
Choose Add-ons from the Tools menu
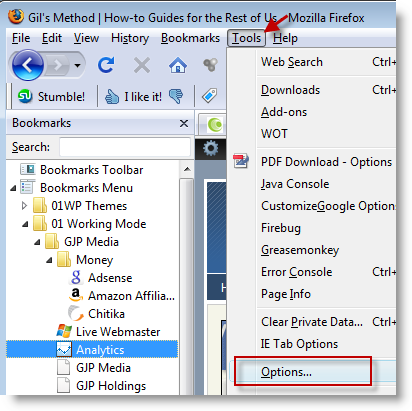pos(284,112)
